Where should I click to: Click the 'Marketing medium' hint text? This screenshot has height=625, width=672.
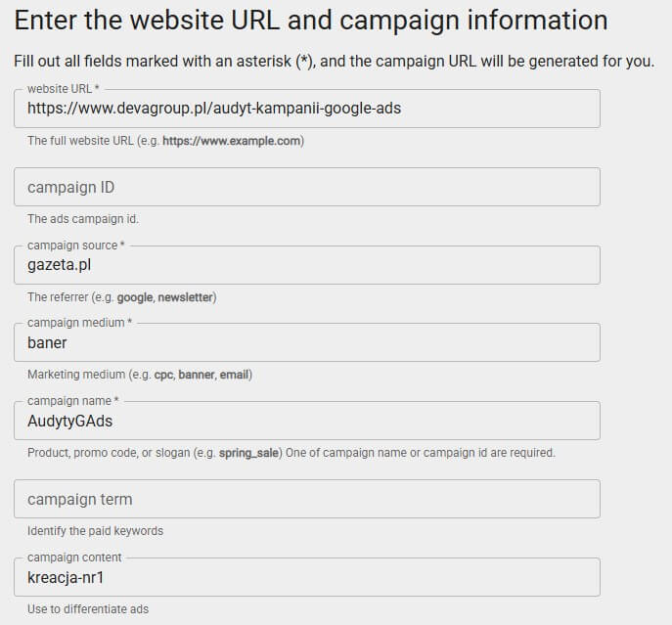(x=142, y=375)
